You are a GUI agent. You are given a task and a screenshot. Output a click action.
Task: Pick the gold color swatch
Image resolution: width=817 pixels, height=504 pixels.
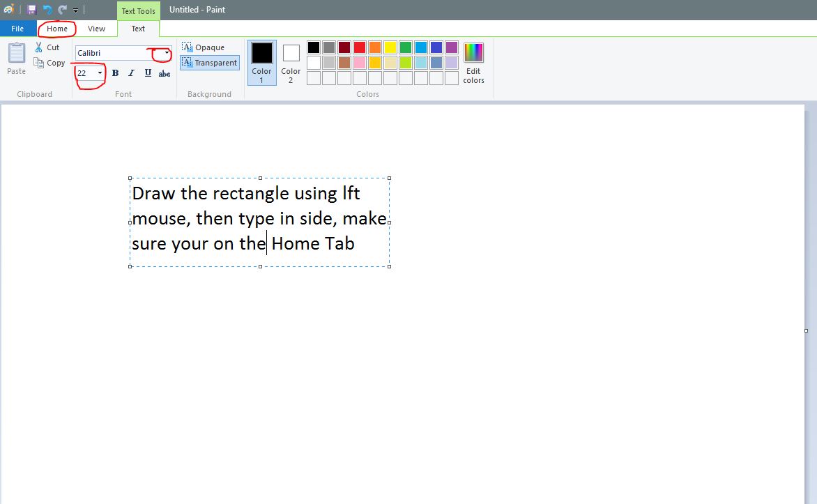[x=374, y=63]
